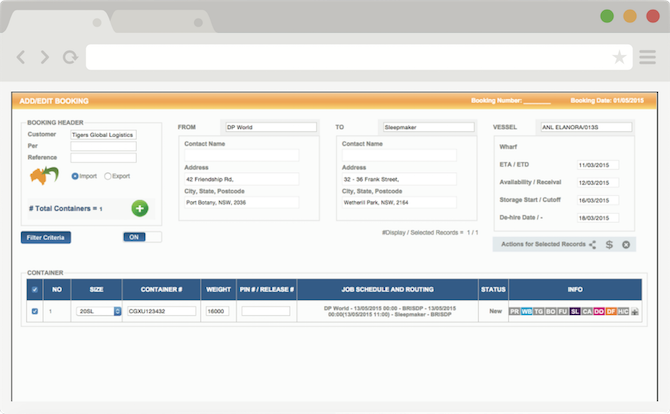This screenshot has height=414, width=670.
Task: Click the VESSEL field ANL ELANORA/013S
Action: click(x=586, y=127)
